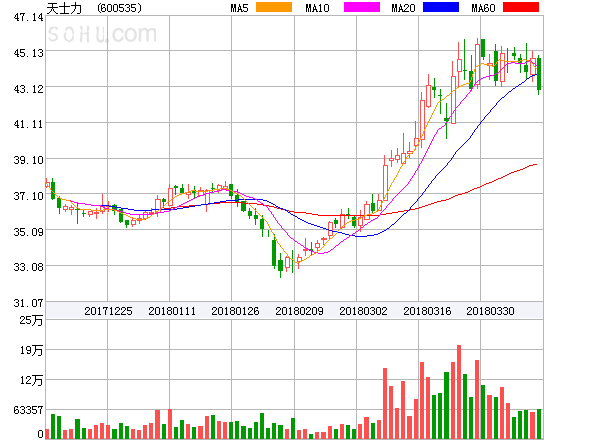Select the MA60 legend label
This screenshot has height=440, width=600.
483,8
